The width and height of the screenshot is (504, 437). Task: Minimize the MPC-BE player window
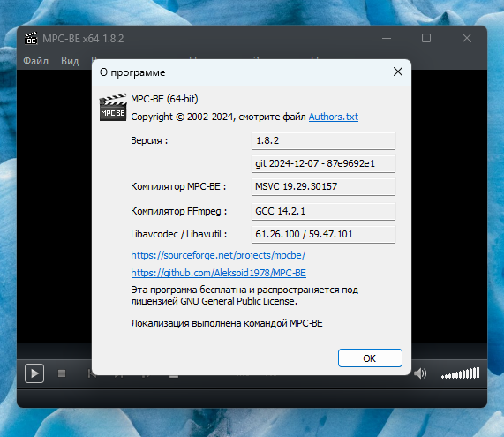(x=387, y=38)
